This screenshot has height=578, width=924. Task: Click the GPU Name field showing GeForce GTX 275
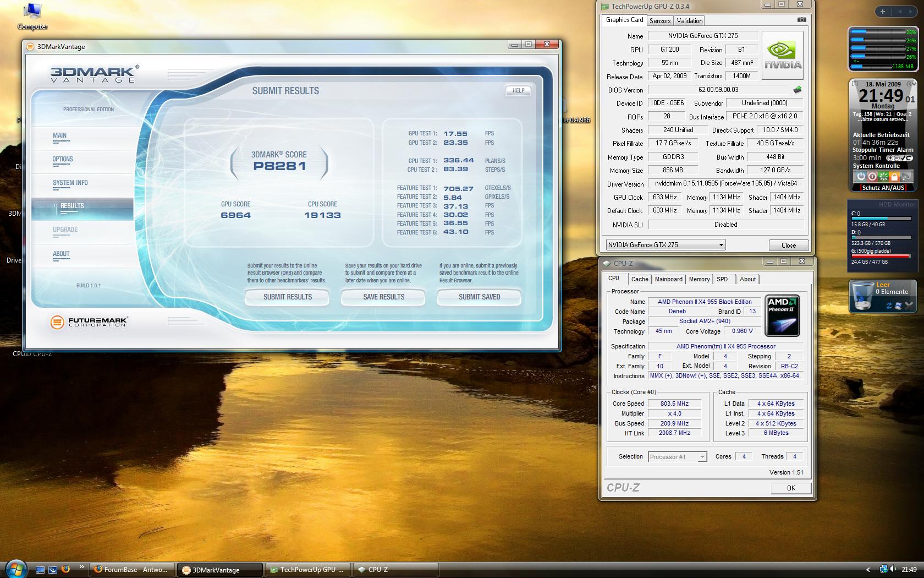tap(702, 36)
